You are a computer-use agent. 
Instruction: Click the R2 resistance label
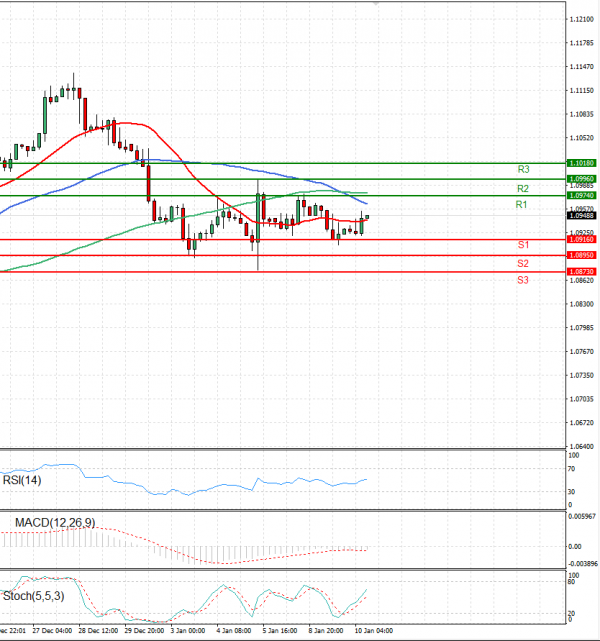click(523, 188)
